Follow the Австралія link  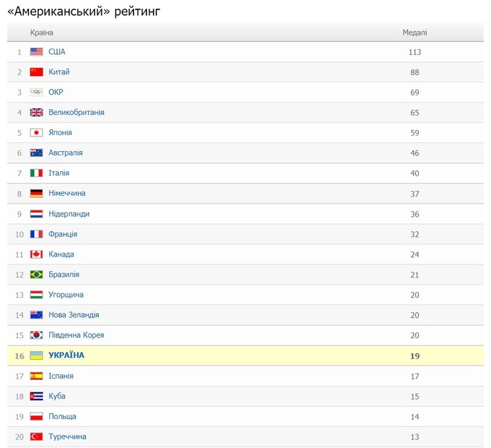click(x=66, y=153)
